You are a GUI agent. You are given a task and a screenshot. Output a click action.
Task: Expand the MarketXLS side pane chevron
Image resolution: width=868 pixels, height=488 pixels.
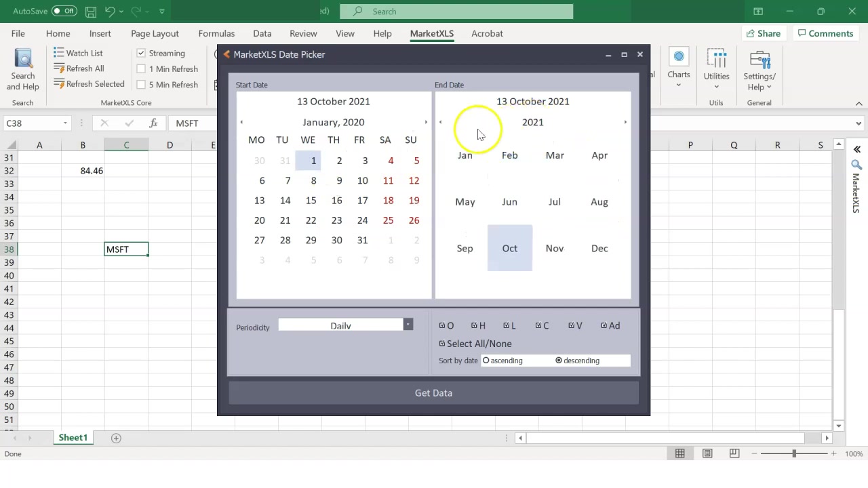[x=856, y=149]
